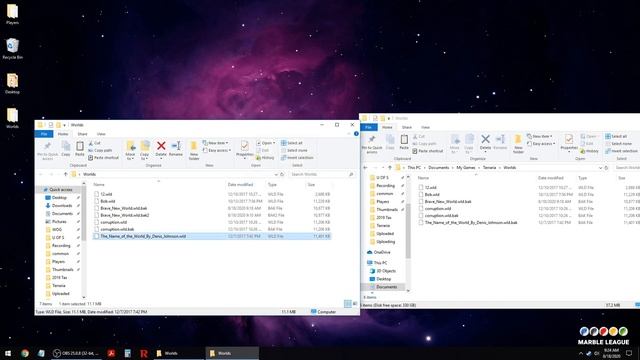The image size is (640, 360).
Task: Open the New item dropdown in the Quick access window
Action: [216, 143]
